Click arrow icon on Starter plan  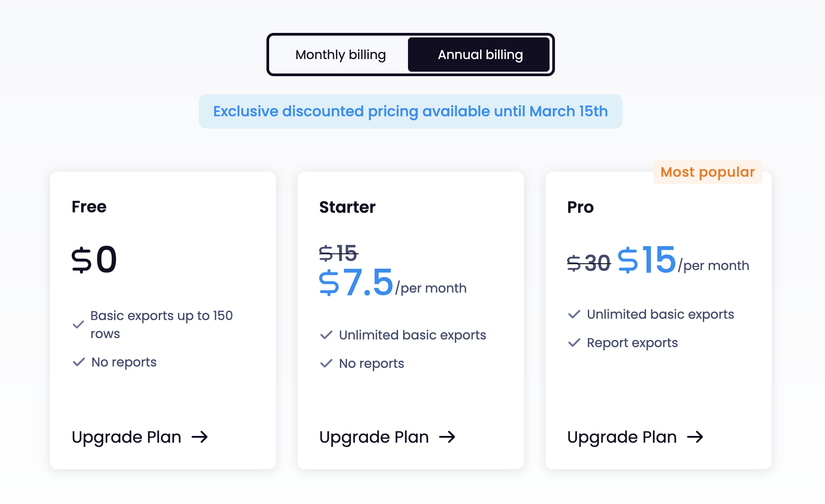[x=447, y=437]
